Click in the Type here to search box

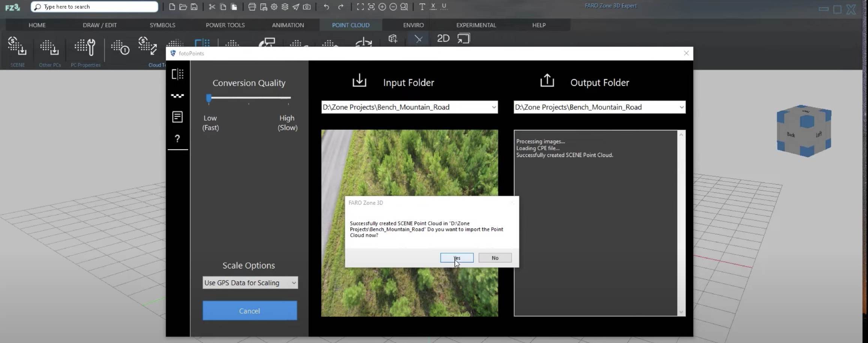click(95, 7)
